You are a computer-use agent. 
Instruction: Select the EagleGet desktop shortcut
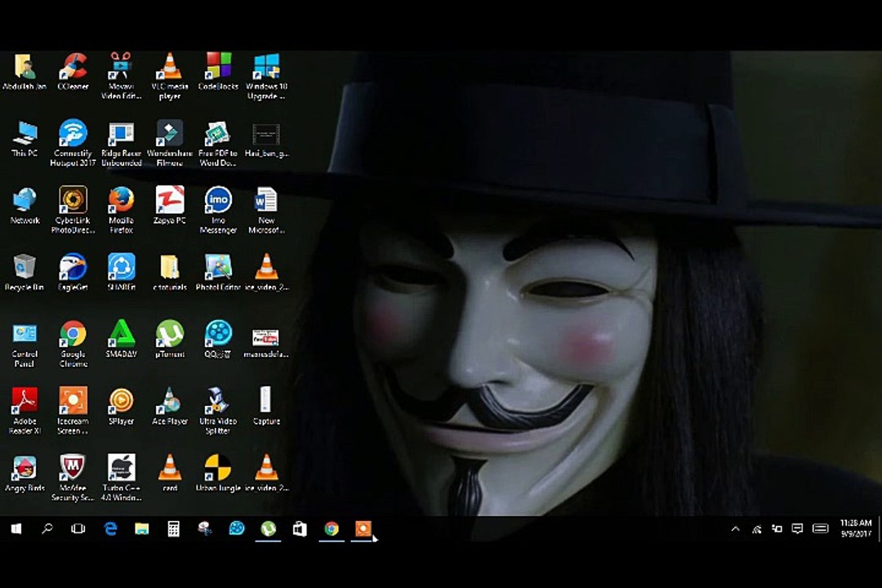point(73,272)
